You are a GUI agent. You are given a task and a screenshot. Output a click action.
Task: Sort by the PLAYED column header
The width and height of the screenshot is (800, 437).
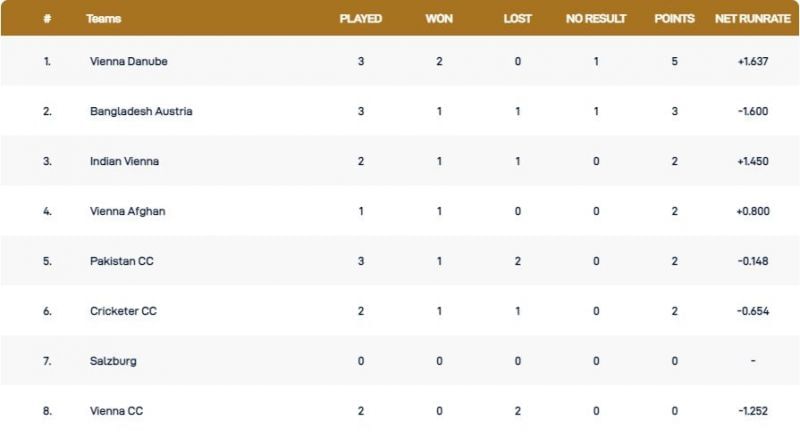361,19
